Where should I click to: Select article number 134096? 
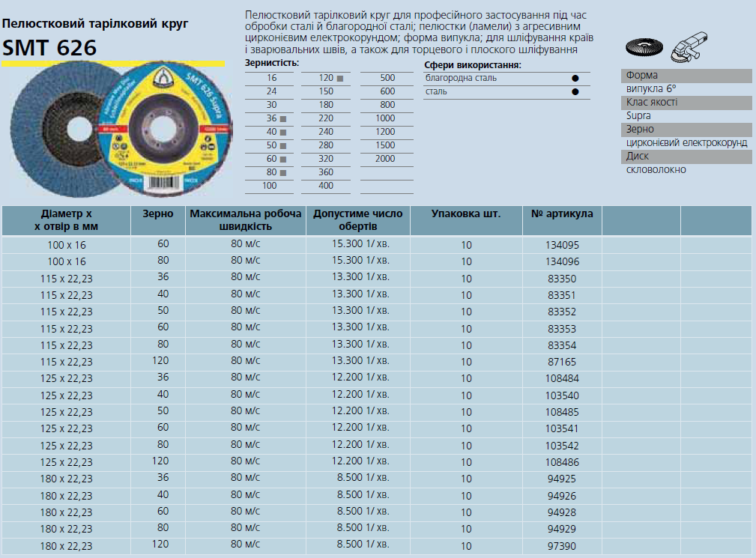pos(562,261)
